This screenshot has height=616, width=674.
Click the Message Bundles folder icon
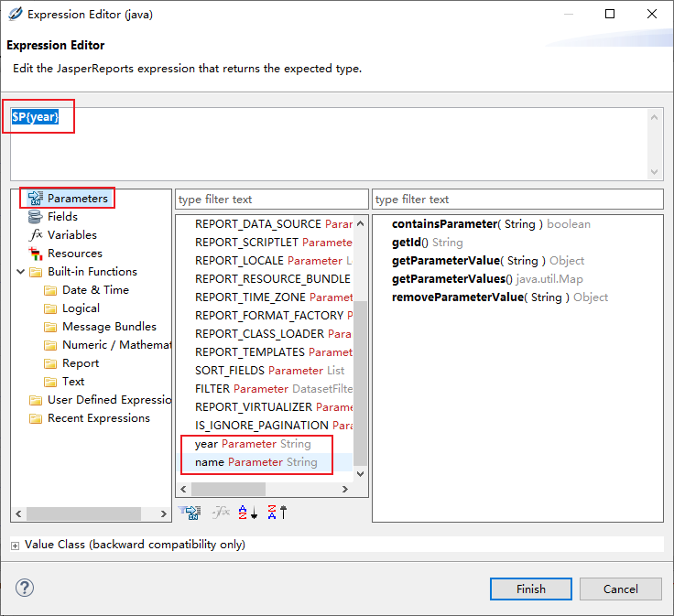tap(50, 328)
